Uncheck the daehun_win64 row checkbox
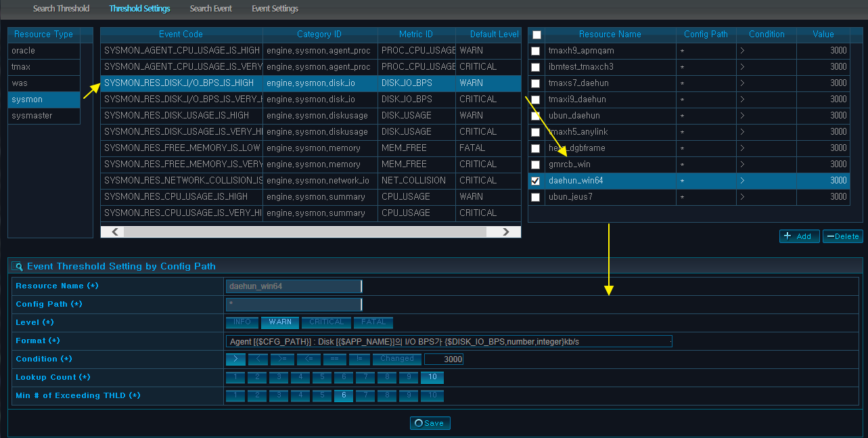The width and height of the screenshot is (868, 438). [536, 181]
